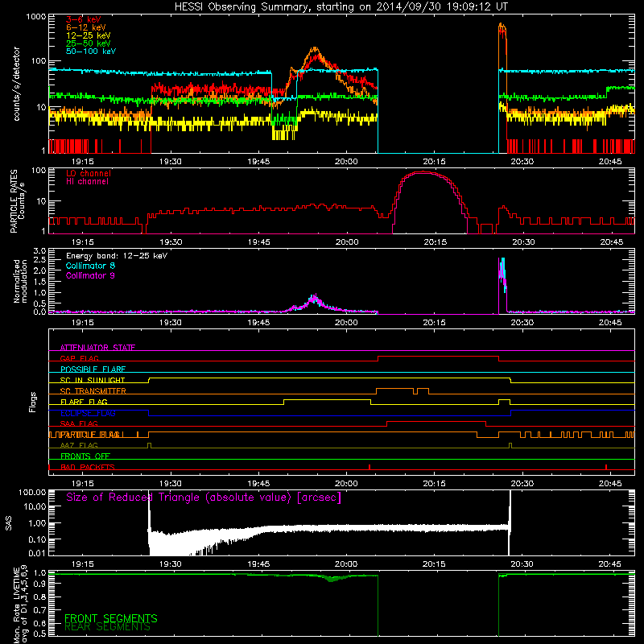Click the ECLIPSE FLAG label
This screenshot has width=644, height=644.
tap(88, 413)
